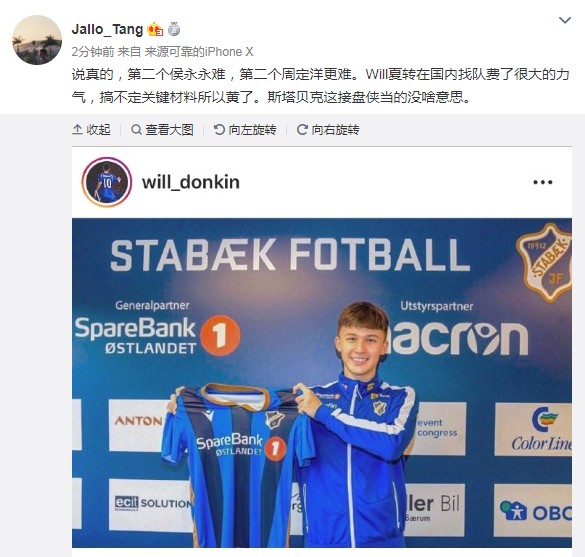Click the Jallo_Tang profile avatar
The height and width of the screenshot is (557, 585).
tap(37, 40)
